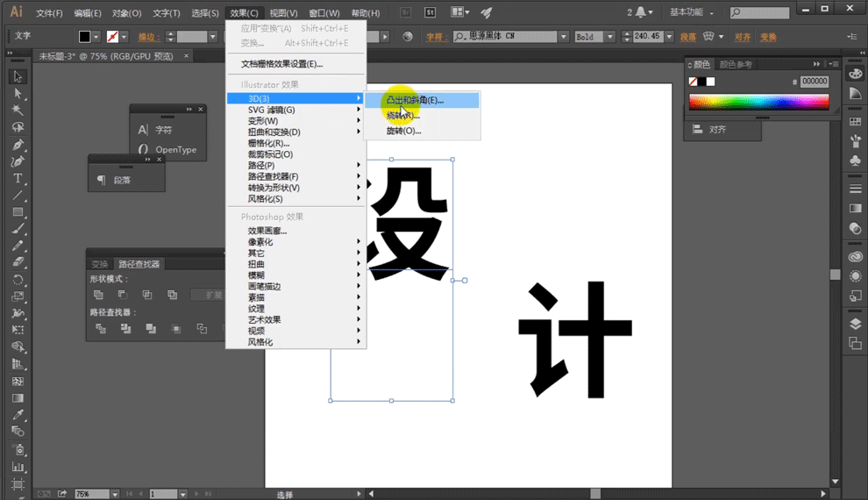Choose 凸出和斜角(E)... from 3D submenu
The width and height of the screenshot is (868, 500).
click(x=422, y=100)
